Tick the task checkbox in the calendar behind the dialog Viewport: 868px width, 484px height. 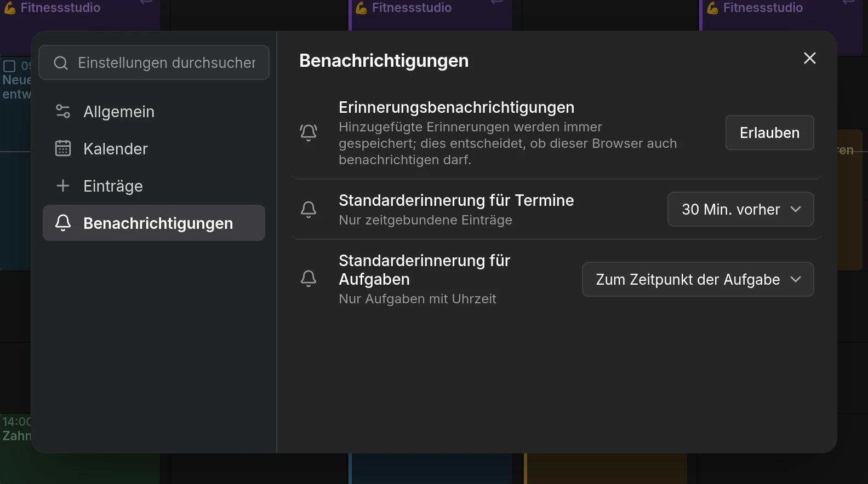[9, 66]
